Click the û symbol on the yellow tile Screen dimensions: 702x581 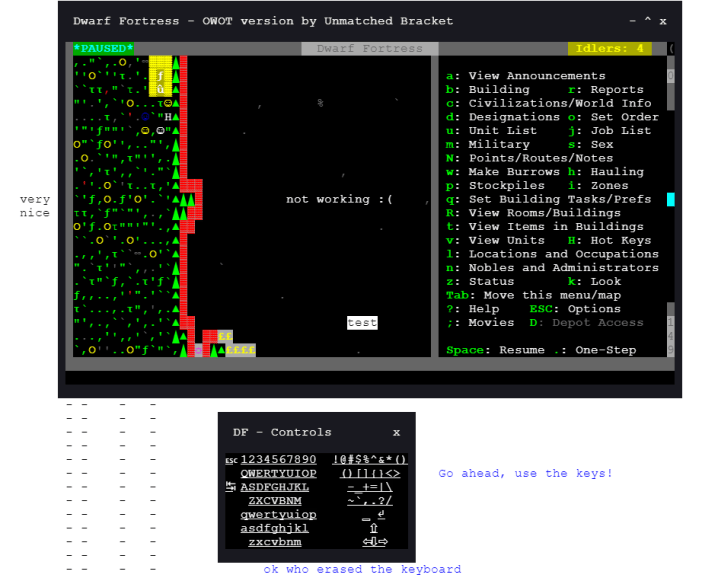point(160,90)
